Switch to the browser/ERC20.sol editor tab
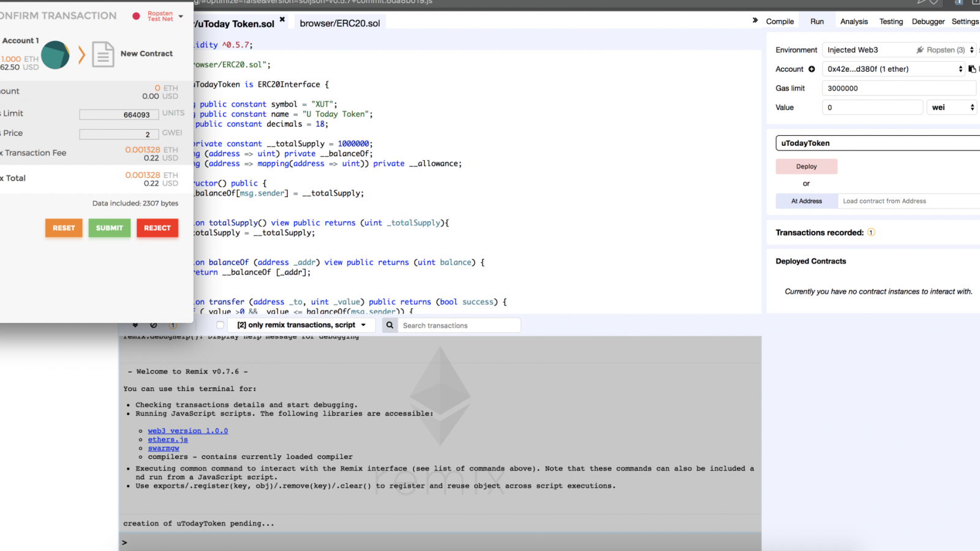The height and width of the screenshot is (551, 980). pyautogui.click(x=340, y=23)
